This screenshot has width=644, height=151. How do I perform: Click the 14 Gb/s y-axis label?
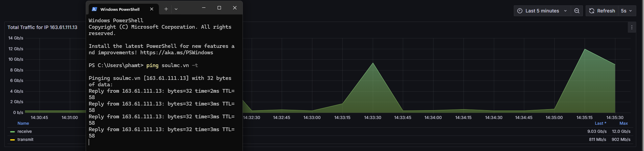pos(16,38)
